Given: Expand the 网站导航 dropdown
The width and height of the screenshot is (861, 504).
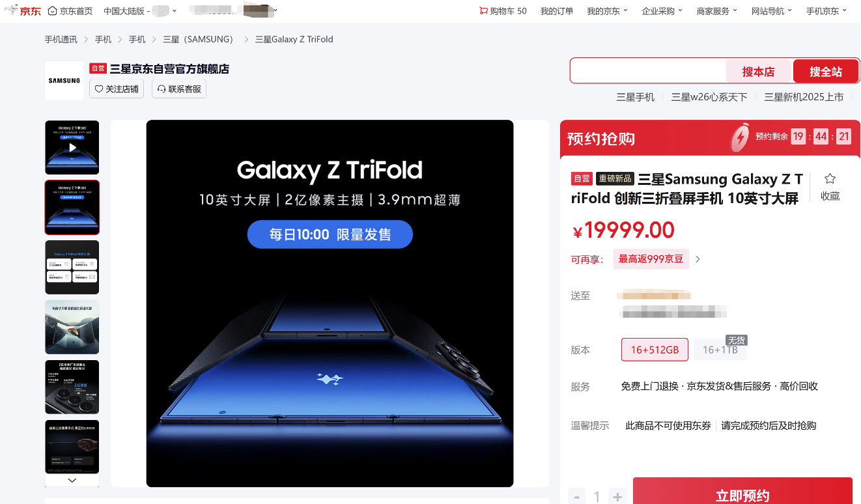Looking at the screenshot, I should tap(772, 11).
